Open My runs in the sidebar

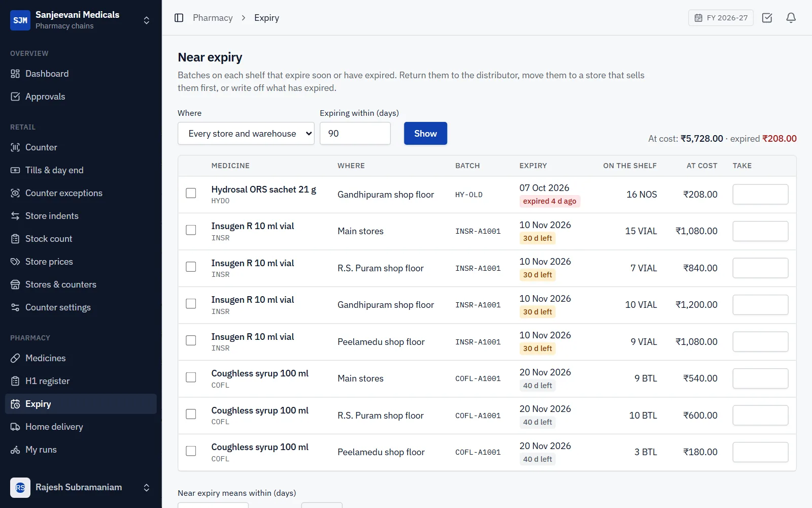tap(81, 450)
